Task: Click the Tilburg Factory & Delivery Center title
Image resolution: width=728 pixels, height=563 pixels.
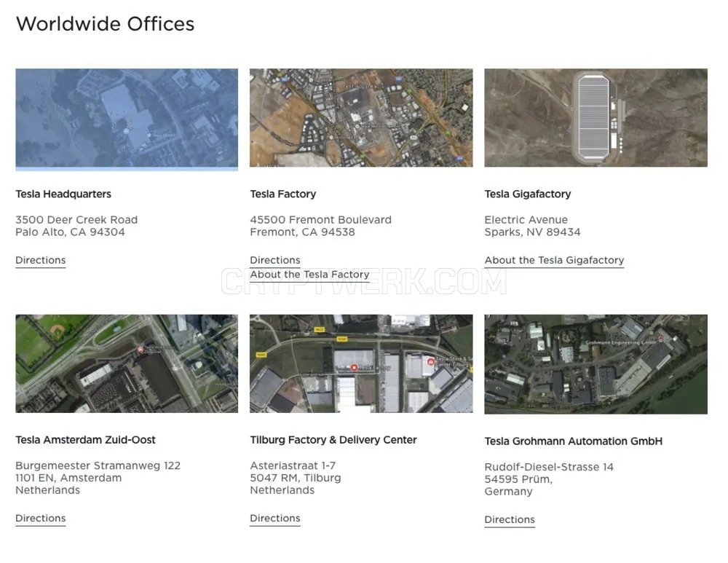Action: tap(333, 439)
